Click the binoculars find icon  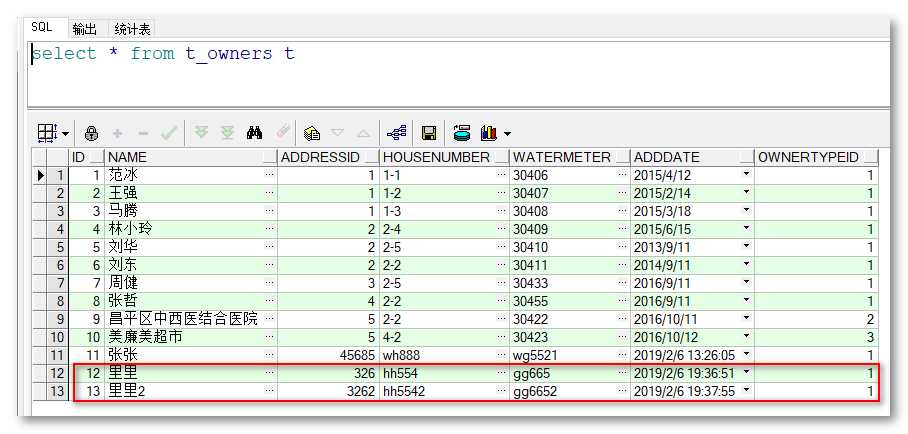tap(254, 133)
